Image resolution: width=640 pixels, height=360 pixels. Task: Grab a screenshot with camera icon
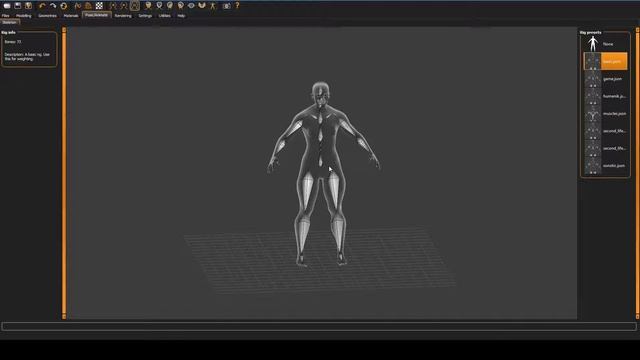227,6
